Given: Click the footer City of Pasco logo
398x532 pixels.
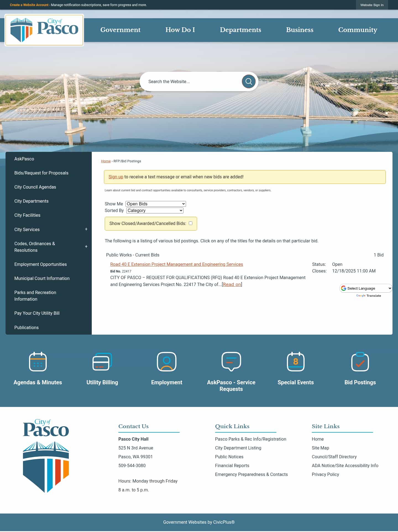Looking at the screenshot, I should tap(46, 456).
